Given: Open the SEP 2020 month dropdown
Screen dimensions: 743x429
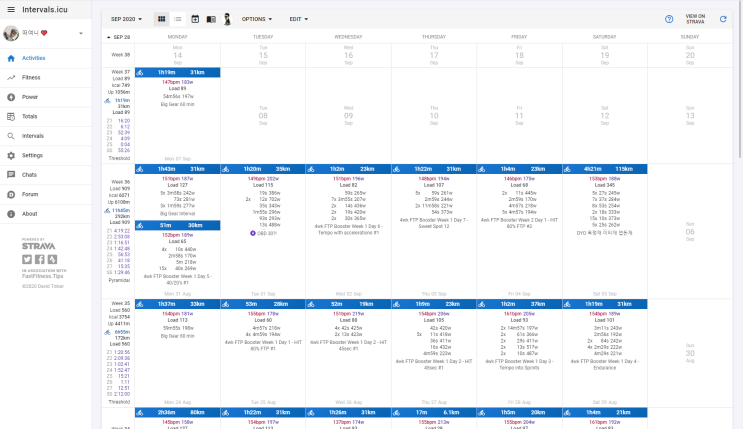Looking at the screenshot, I should (x=127, y=19).
